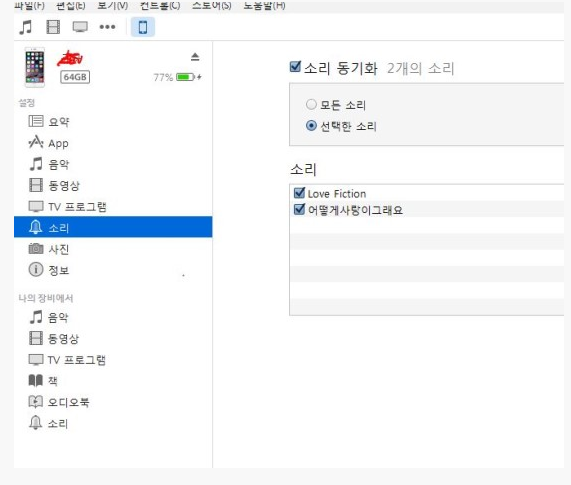Viewport: 571px width, 485px height.
Task: Open the TV shows monitor icon in toolbar
Action: (x=80, y=27)
